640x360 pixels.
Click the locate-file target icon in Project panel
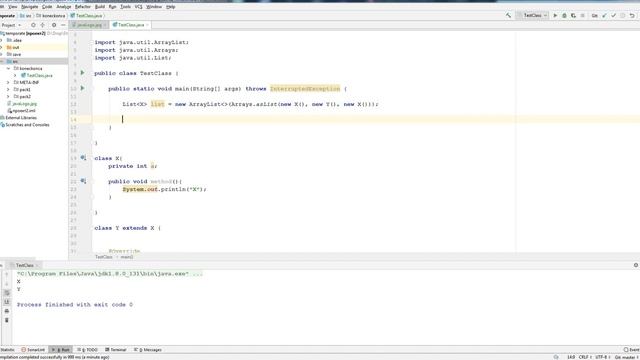pyautogui.click(x=33, y=25)
